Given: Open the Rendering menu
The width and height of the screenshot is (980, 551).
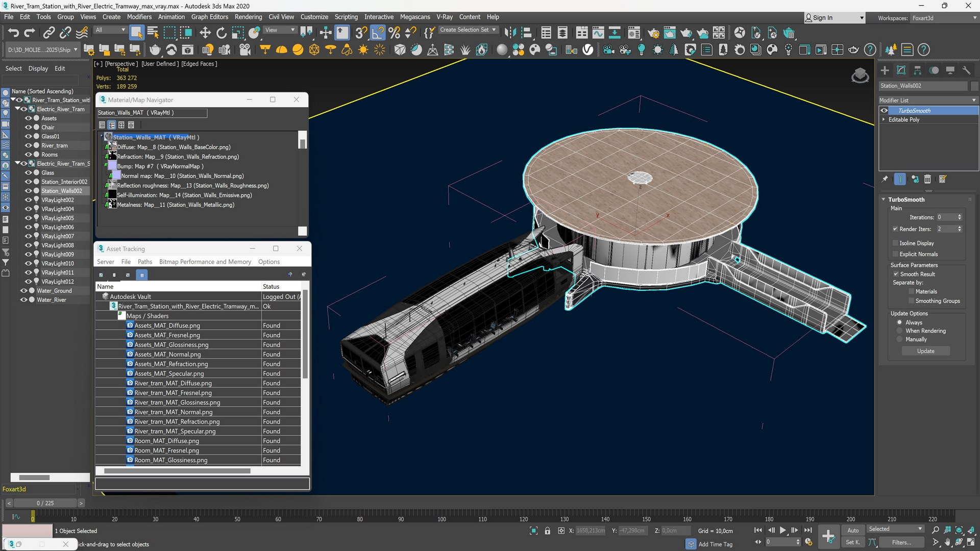Looking at the screenshot, I should (248, 17).
